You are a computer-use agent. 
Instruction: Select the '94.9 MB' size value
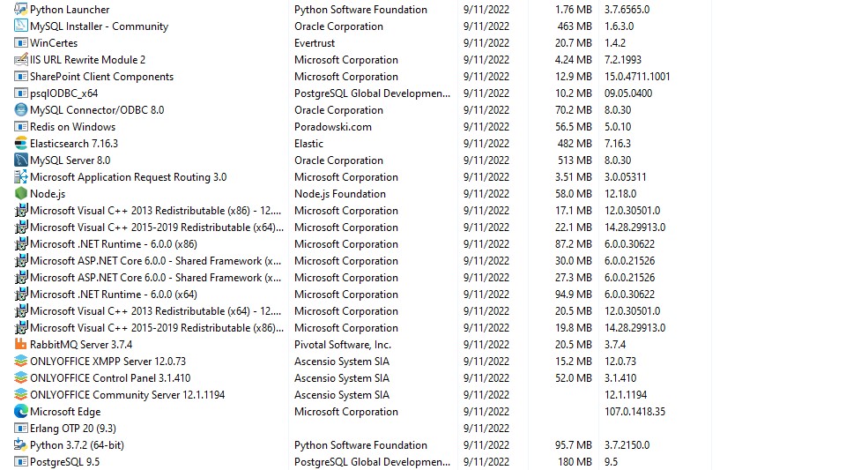[x=574, y=294]
